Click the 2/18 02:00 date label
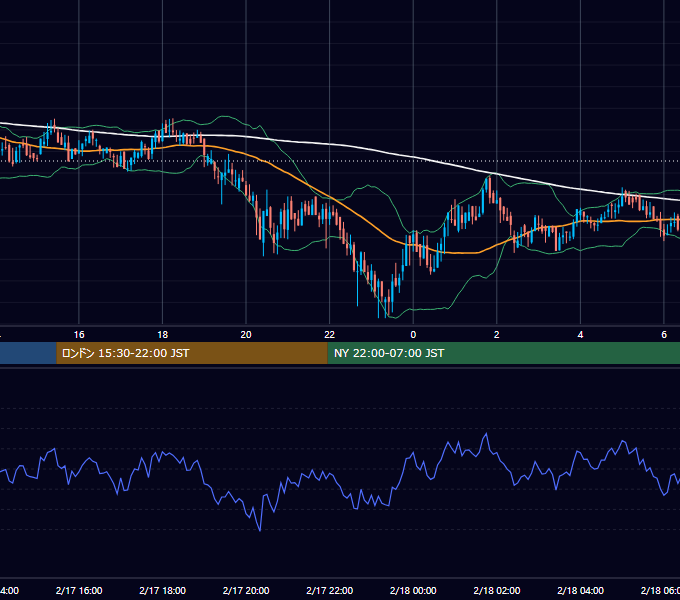Viewport: 680px width, 600px height. click(497, 590)
